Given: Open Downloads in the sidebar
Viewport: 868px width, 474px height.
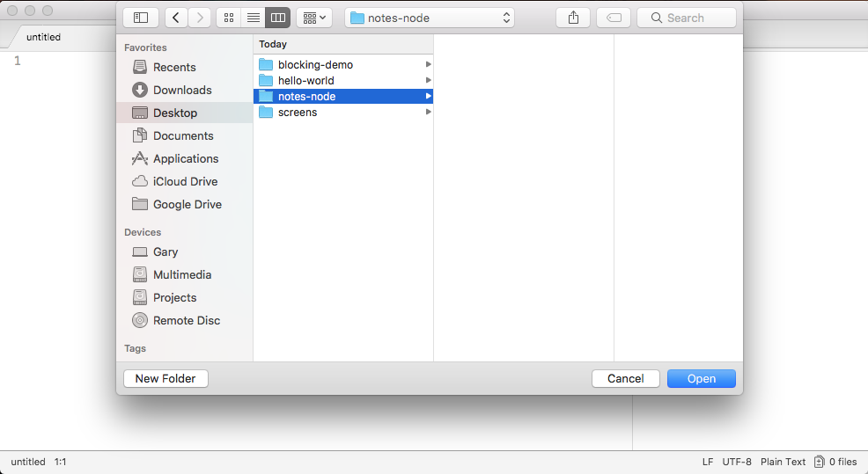Looking at the screenshot, I should [184, 90].
